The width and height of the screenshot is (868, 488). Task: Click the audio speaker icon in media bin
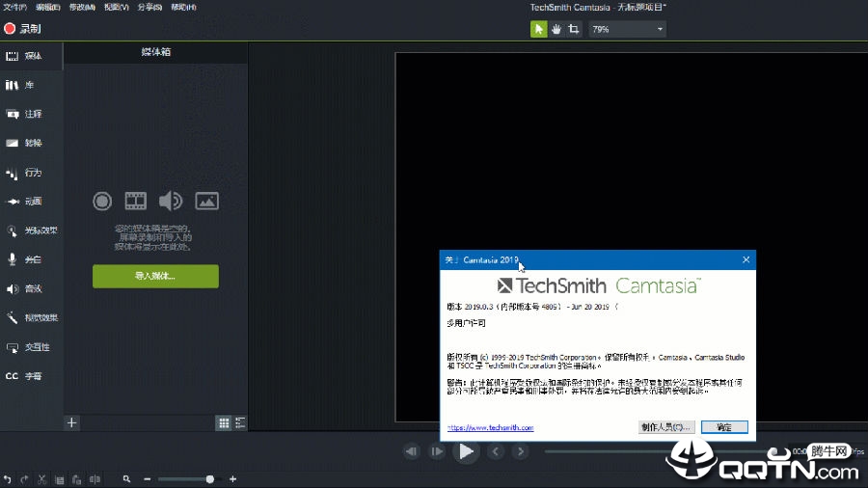171,201
